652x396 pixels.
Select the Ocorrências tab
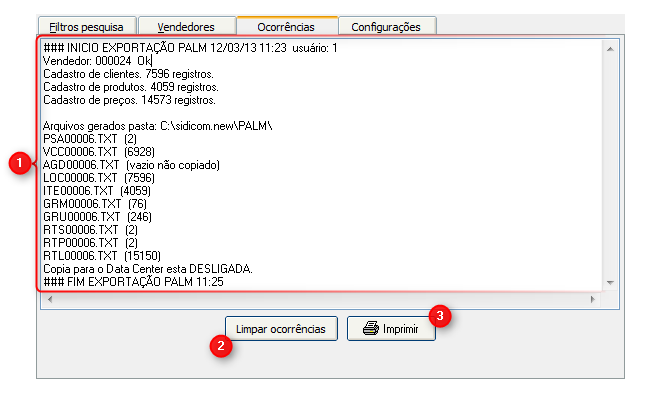pos(287,26)
